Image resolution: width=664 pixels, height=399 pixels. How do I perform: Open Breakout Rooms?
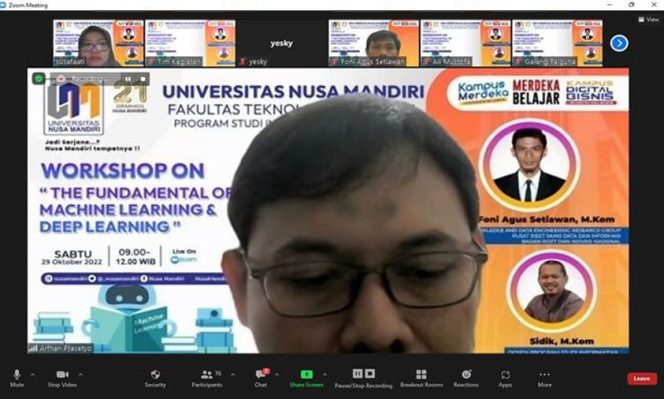tap(421, 378)
